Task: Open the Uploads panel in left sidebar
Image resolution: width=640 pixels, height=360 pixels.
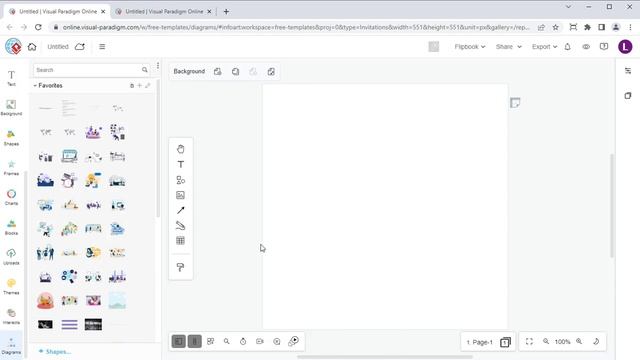Action: click(x=11, y=257)
